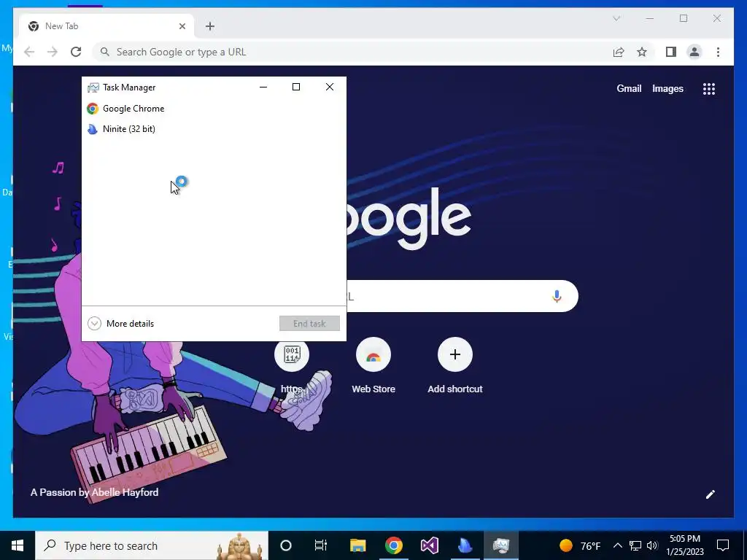747x560 pixels.
Task: Switch to Chrome via taskbar icon
Action: coord(393,545)
